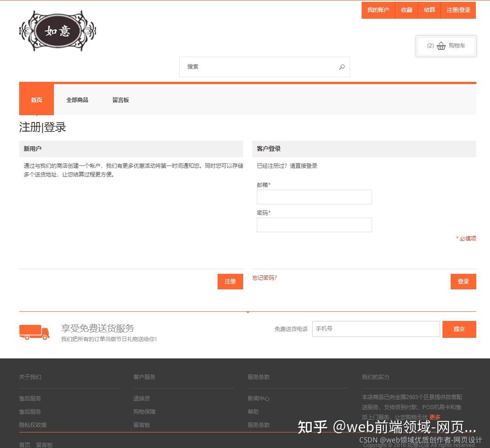Click the 提交 submit button
This screenshot has height=448, width=490.
pyautogui.click(x=459, y=329)
